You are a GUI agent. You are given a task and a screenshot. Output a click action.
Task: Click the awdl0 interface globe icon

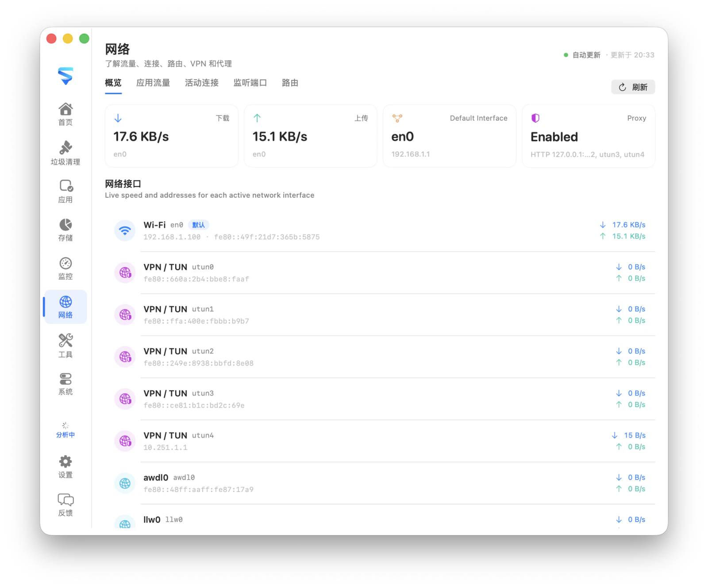(x=125, y=483)
